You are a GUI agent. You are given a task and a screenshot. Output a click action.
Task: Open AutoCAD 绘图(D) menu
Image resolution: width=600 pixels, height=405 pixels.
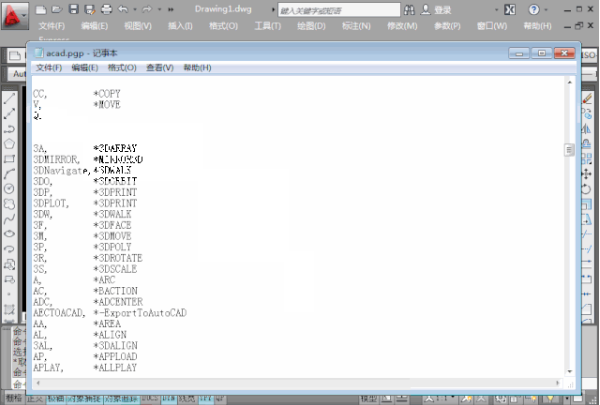311,26
